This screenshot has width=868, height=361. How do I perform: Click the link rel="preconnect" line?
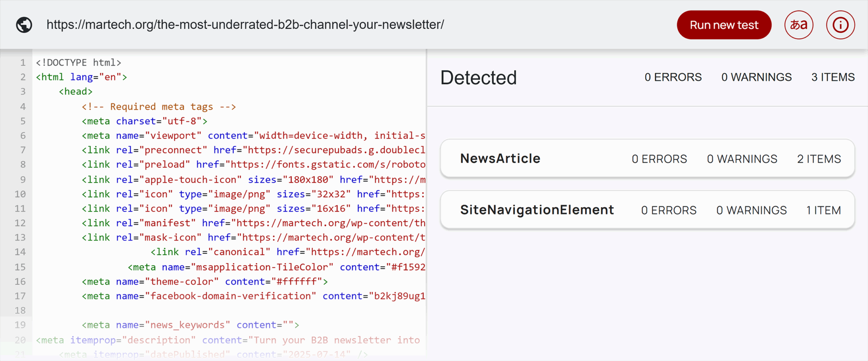pos(253,150)
